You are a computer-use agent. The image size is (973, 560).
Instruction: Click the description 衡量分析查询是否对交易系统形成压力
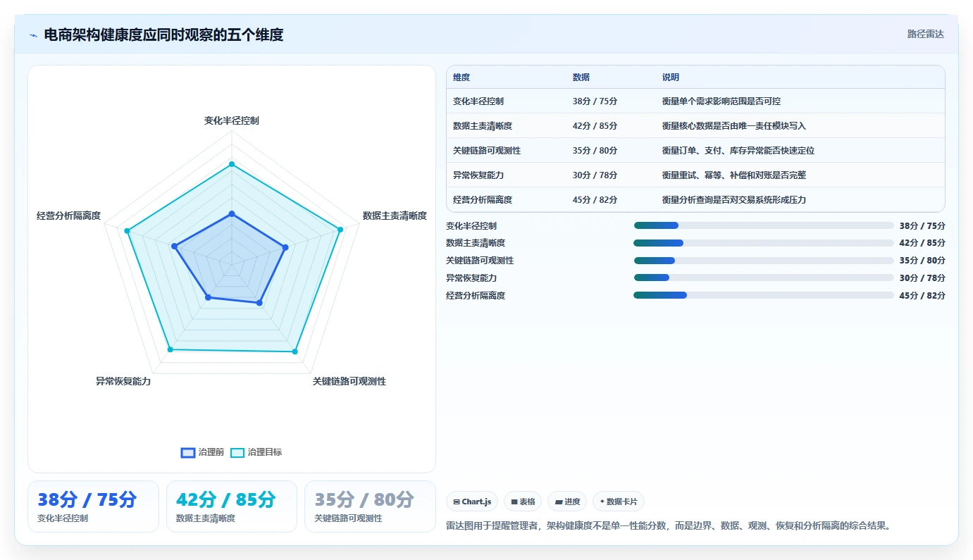tap(734, 200)
